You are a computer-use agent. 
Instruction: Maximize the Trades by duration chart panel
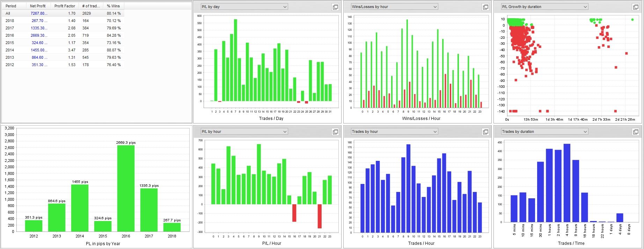tap(636, 132)
